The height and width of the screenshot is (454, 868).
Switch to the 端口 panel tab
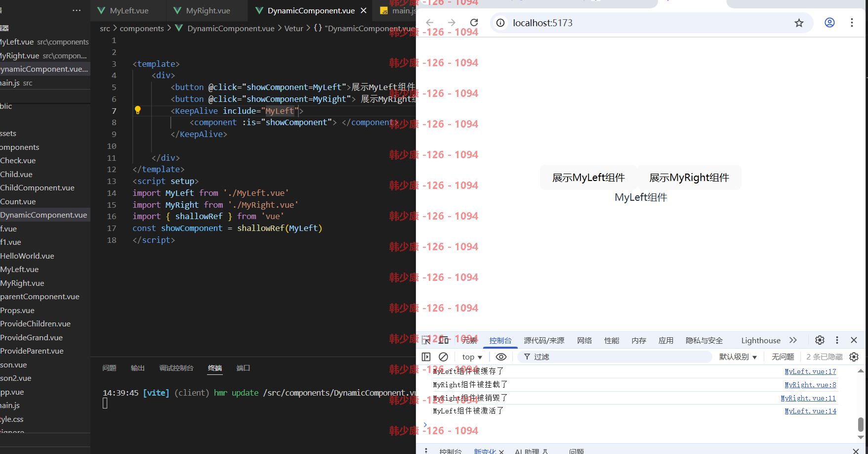[x=243, y=368]
